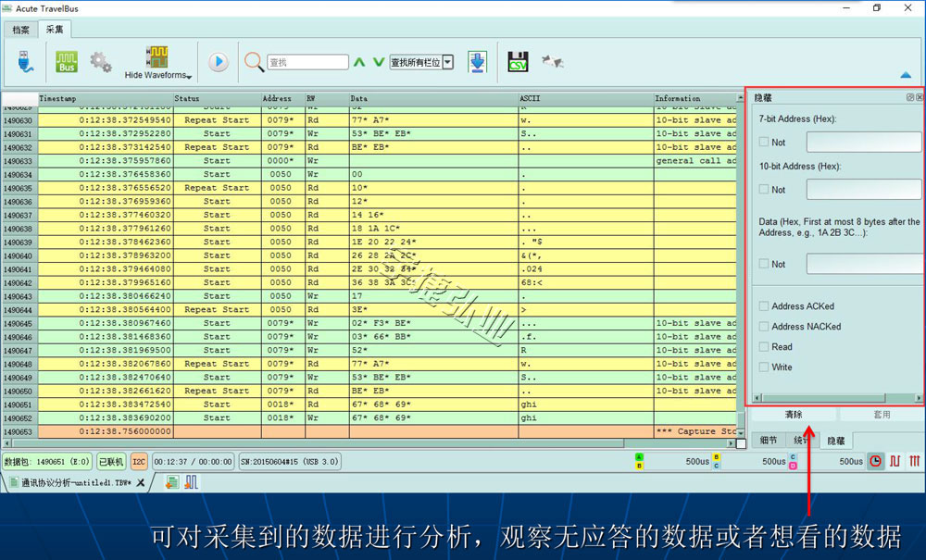Screen dimensions: 926x560
Task: Close the 隐藏 filter panel
Action: click(x=920, y=97)
